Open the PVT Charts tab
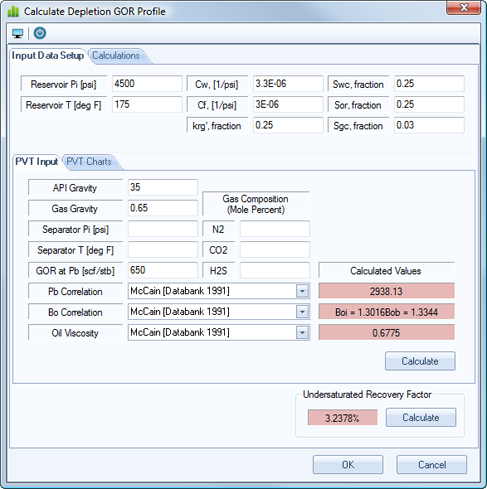Image resolution: width=487 pixels, height=489 pixels. (89, 162)
